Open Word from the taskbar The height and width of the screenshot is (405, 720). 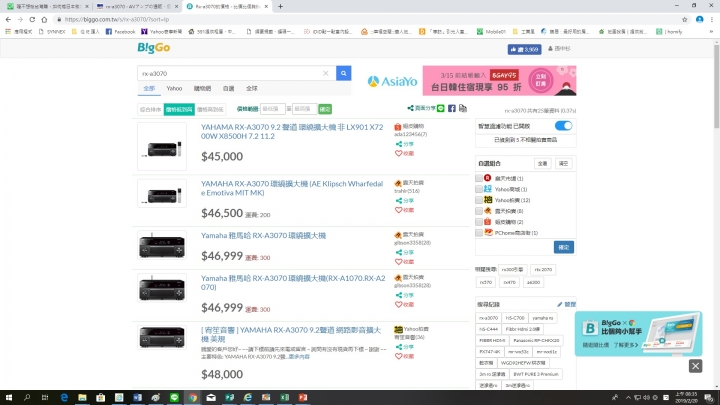137,398
